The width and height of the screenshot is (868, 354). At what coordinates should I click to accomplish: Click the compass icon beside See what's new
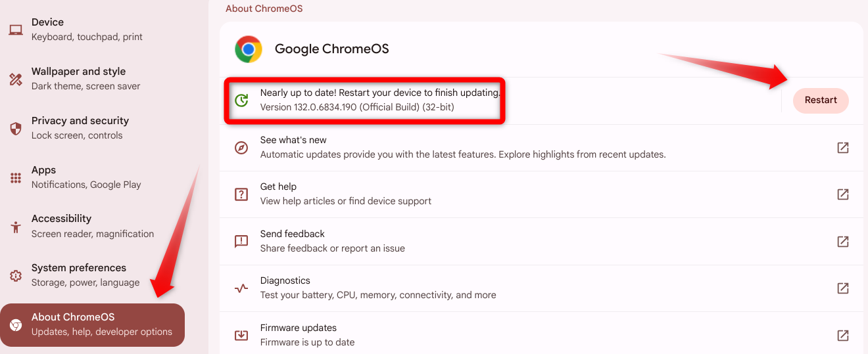pyautogui.click(x=241, y=148)
